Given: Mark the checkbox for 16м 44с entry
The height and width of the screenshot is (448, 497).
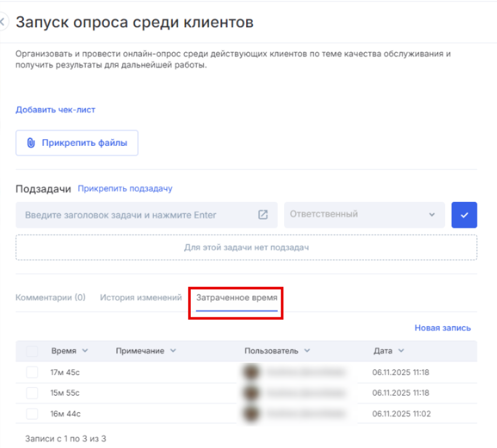Looking at the screenshot, I should (32, 414).
